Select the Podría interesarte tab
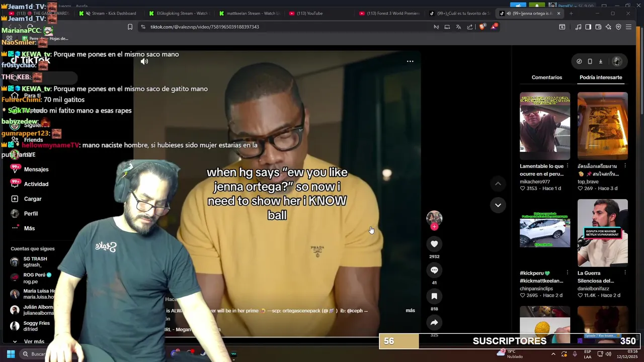Image resolution: width=644 pixels, height=362 pixels. [601, 77]
